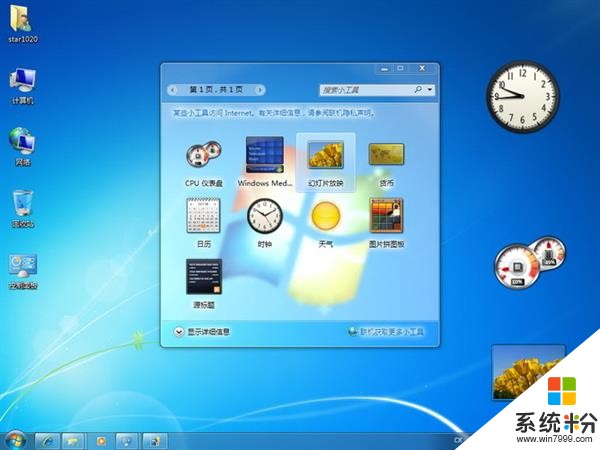Image resolution: width=600 pixels, height=450 pixels.
Task: Go to next gadget page
Action: coord(260,90)
